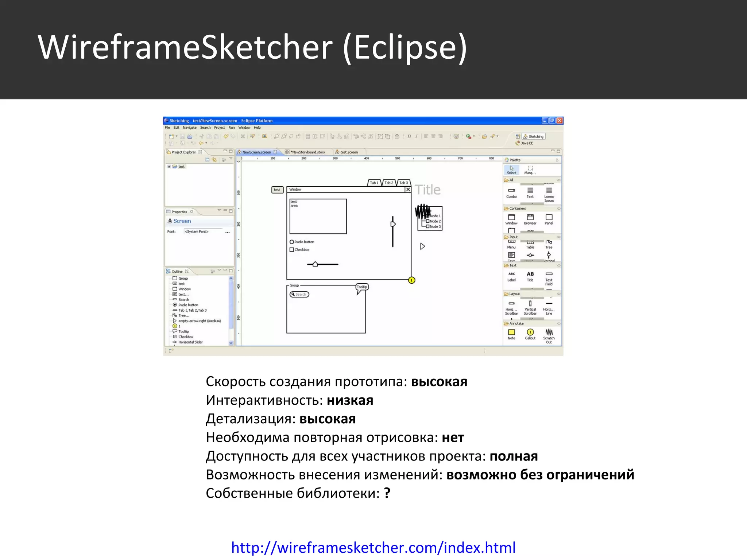
Task: Choose the Window container in the palette
Action: pos(511,219)
